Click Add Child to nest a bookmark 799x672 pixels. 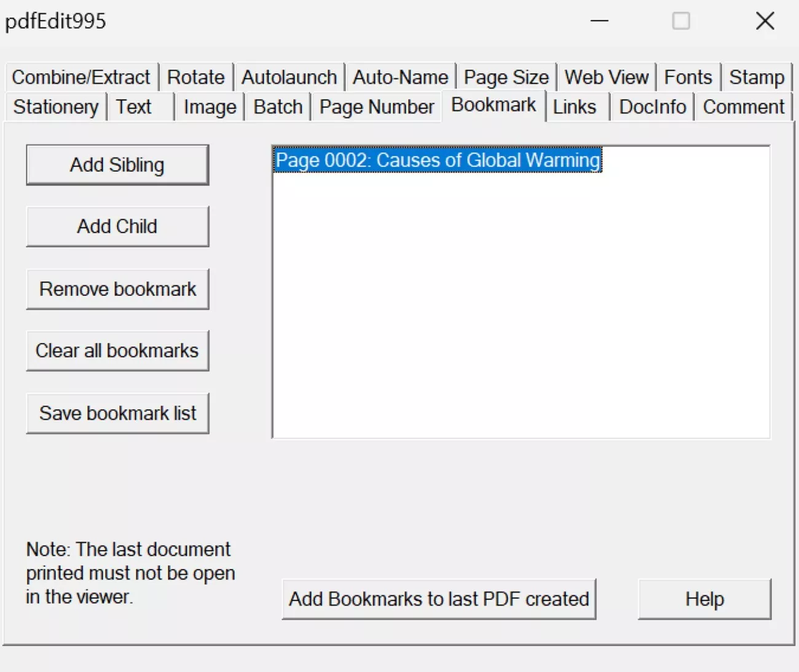tap(117, 226)
